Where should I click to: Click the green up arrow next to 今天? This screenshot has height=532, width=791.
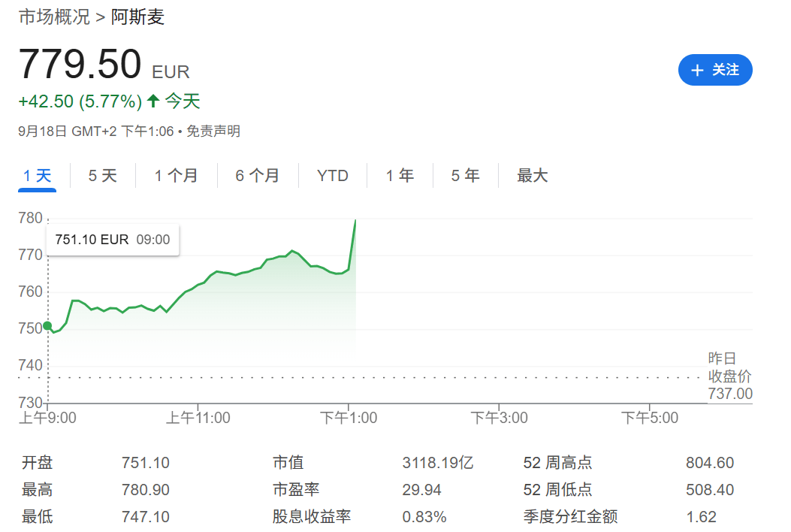153,101
